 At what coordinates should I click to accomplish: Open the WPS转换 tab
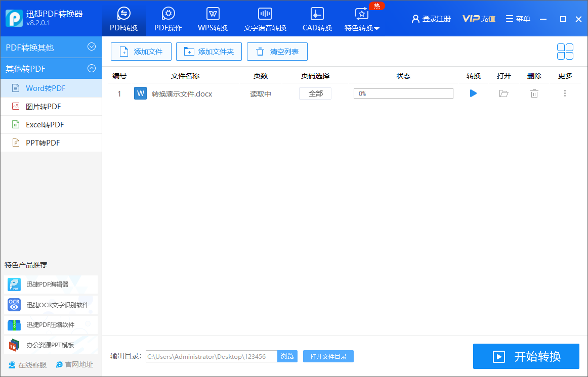coord(213,19)
